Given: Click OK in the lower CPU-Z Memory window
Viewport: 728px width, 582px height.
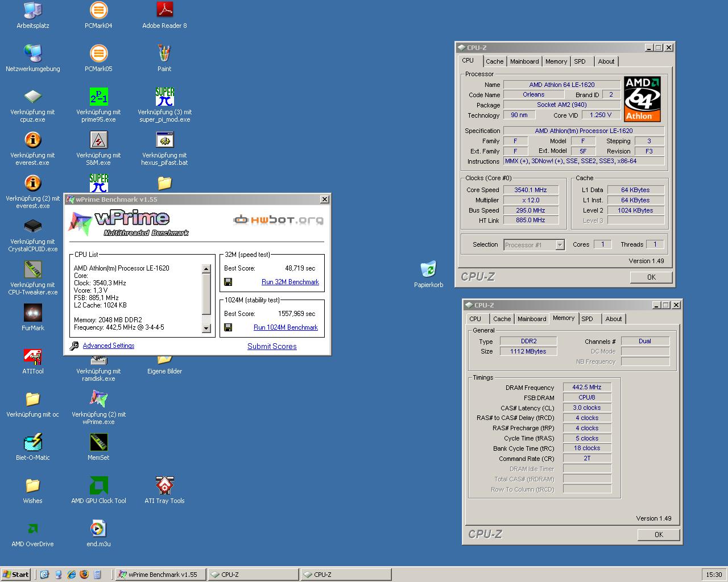Looking at the screenshot, I should click(x=659, y=535).
